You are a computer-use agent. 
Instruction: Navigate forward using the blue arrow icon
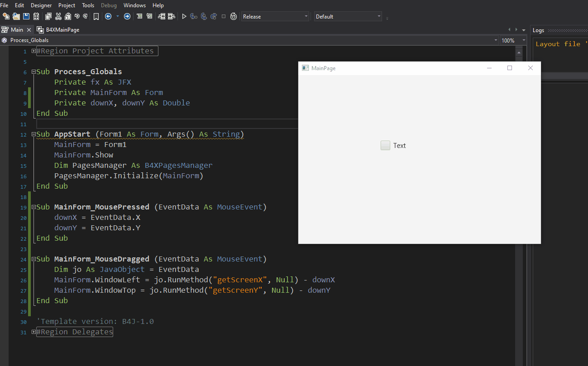pos(127,16)
